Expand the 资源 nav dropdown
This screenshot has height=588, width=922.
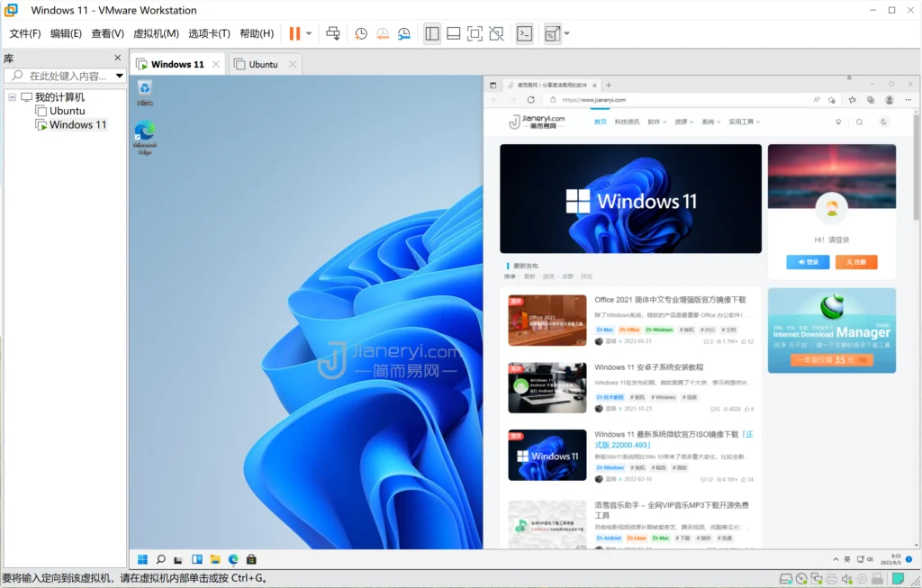tap(684, 122)
